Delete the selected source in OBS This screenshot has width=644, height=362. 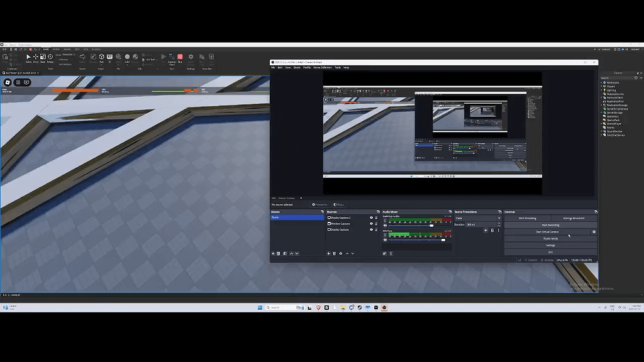pos(335,254)
